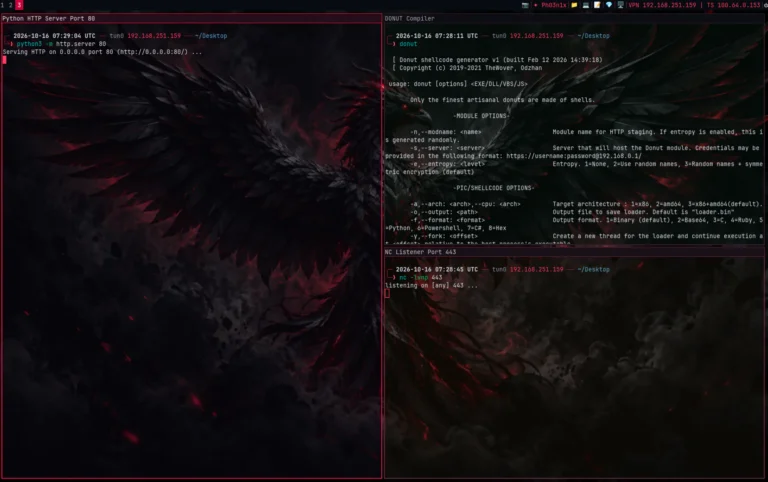
Task: Click the -a,--arch: <arch> option
Action: pyautogui.click(x=465, y=204)
